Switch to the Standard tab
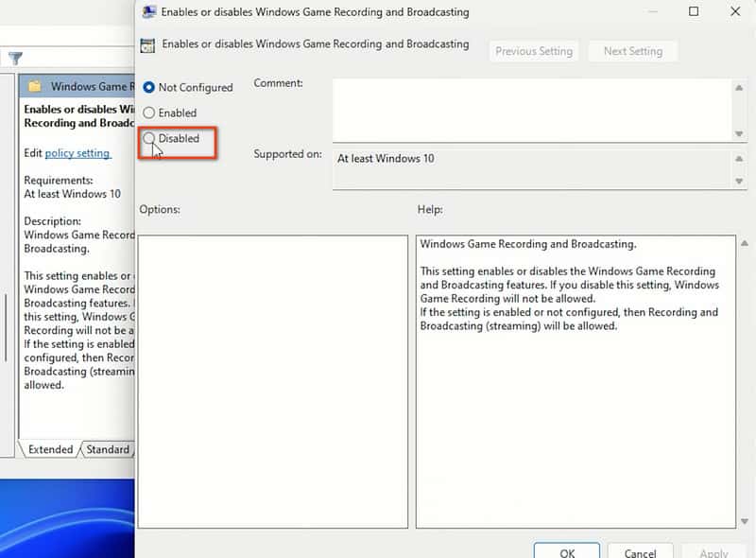 coord(108,449)
